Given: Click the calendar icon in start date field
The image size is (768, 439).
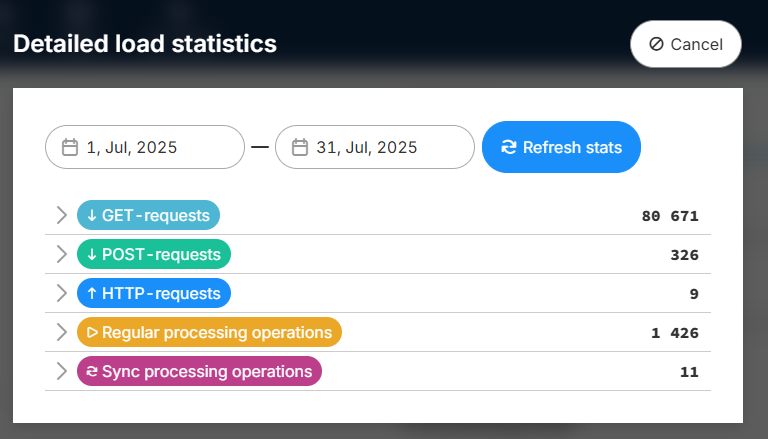Looking at the screenshot, I should click(70, 147).
